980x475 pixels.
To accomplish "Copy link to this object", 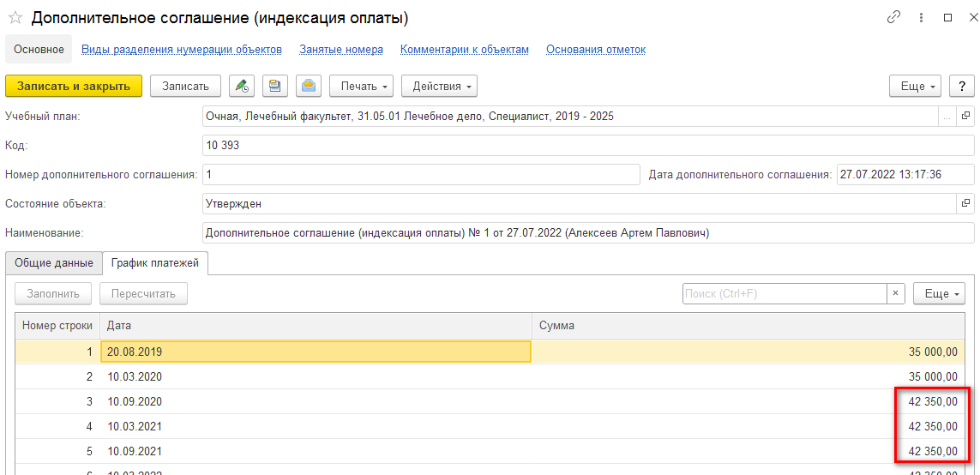I will (x=894, y=17).
